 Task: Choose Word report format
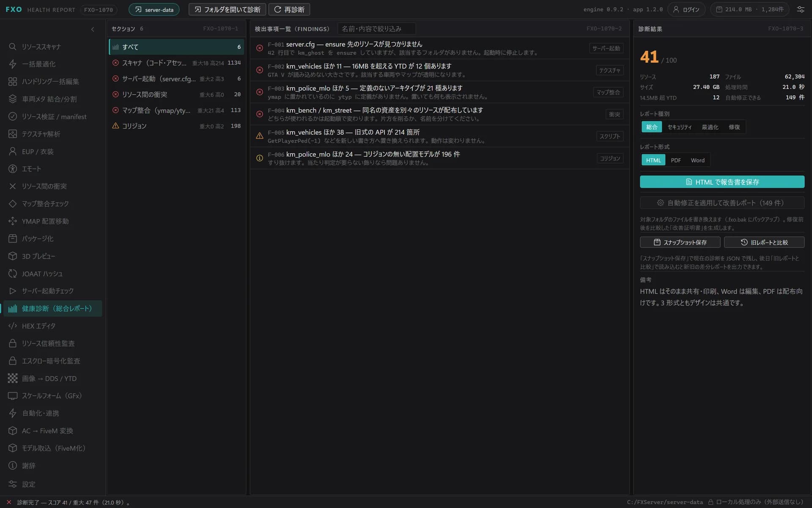tap(698, 160)
